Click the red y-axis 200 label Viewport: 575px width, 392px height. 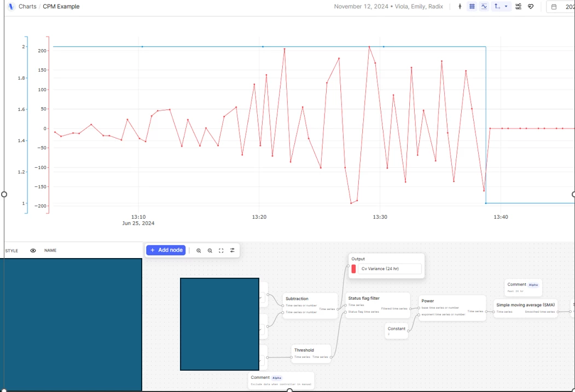coord(42,51)
